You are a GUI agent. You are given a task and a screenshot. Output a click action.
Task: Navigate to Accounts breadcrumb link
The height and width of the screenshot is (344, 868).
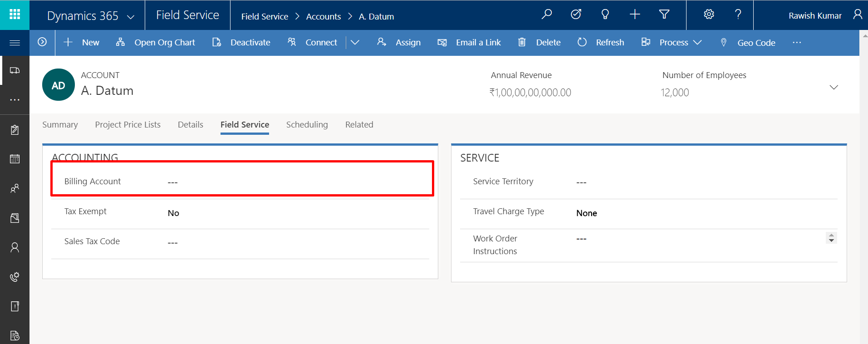pyautogui.click(x=323, y=17)
